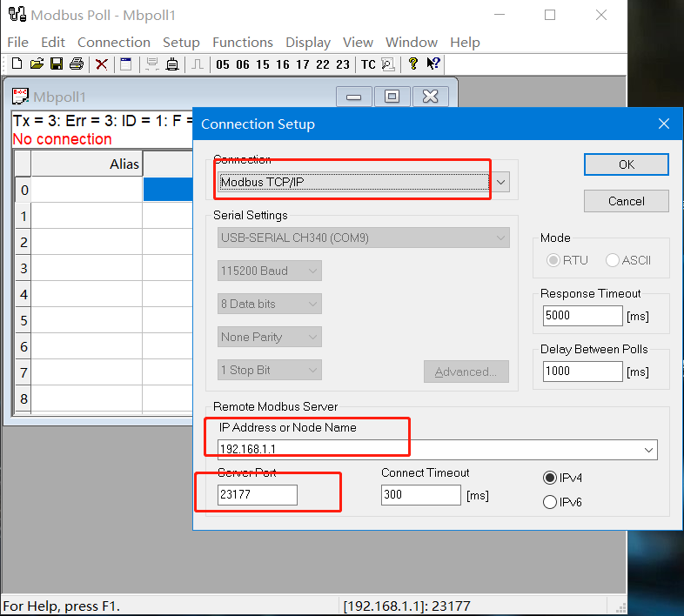Open the IP Address dropdown arrow
The width and height of the screenshot is (684, 616).
[648, 450]
